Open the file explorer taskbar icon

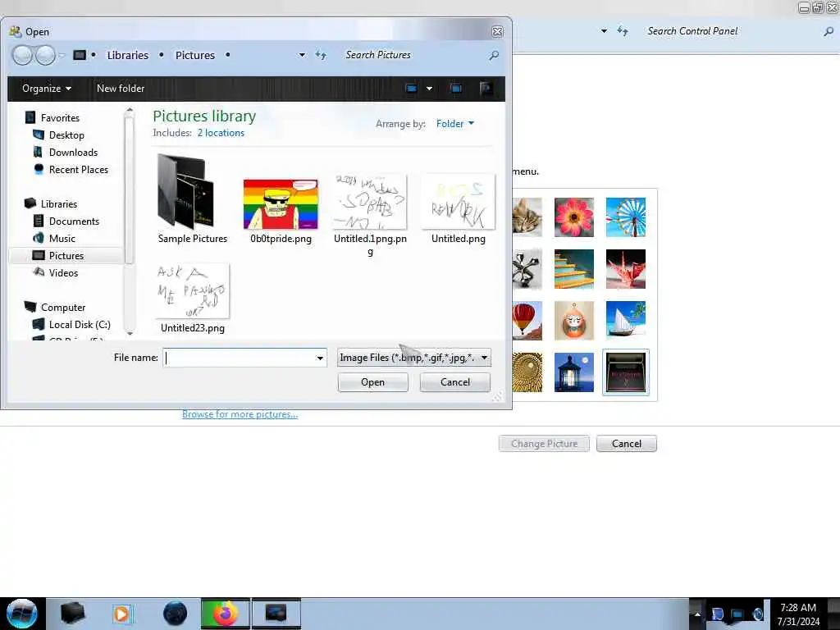(x=72, y=614)
